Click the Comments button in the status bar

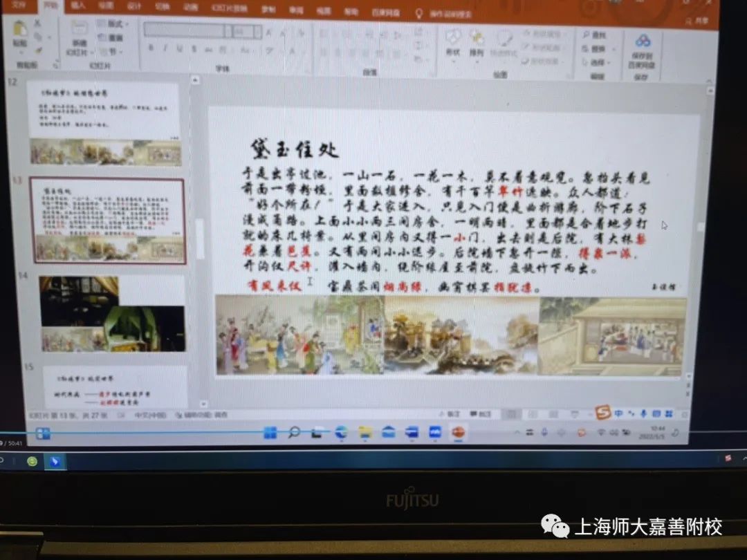pyautogui.click(x=482, y=413)
